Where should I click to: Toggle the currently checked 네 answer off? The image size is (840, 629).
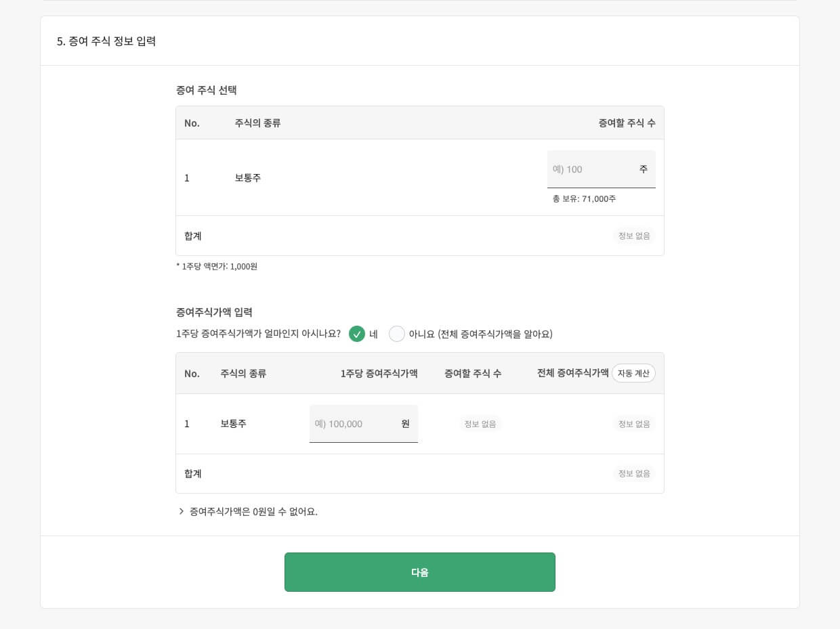coord(357,334)
